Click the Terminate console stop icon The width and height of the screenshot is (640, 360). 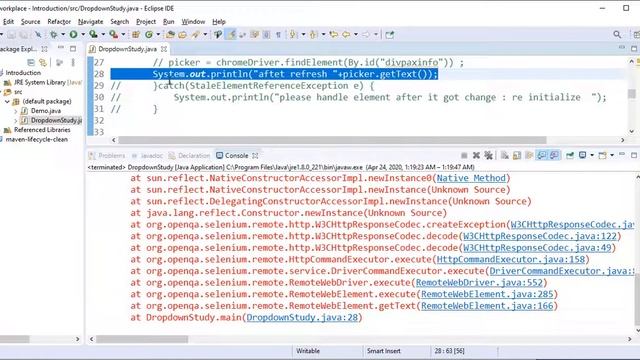464,156
